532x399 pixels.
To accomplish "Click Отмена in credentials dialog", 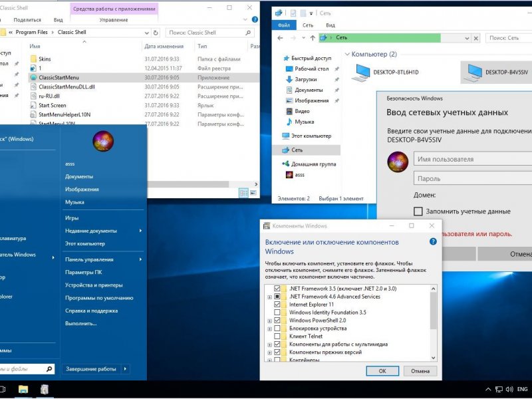I will 505,254.
